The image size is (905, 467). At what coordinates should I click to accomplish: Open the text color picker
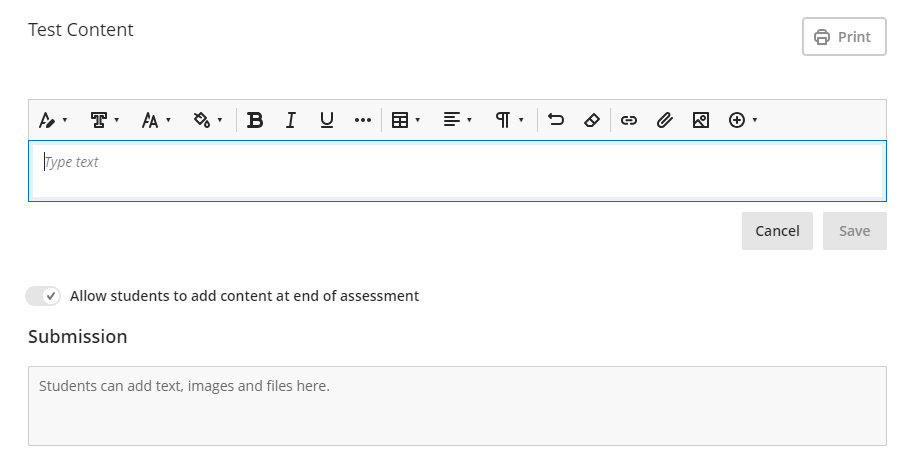point(207,120)
